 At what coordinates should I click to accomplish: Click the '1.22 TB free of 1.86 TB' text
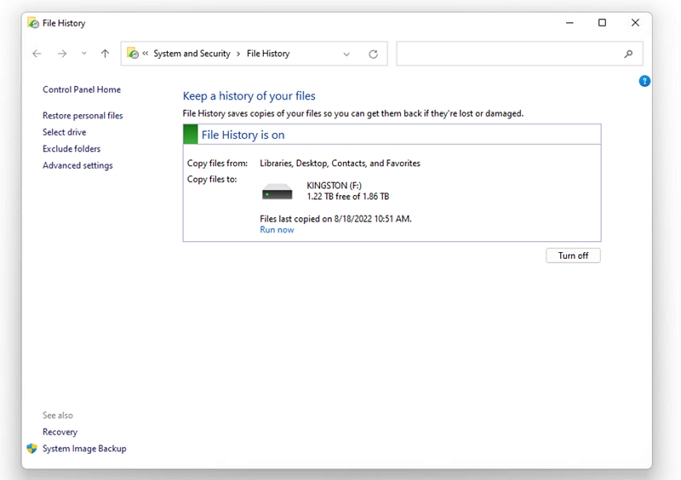tap(348, 196)
